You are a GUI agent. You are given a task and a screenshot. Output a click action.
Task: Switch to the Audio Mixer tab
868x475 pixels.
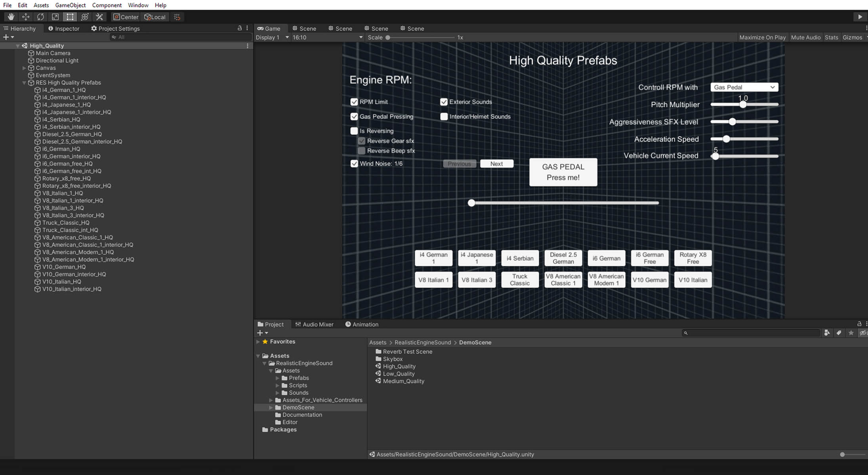(x=315, y=324)
